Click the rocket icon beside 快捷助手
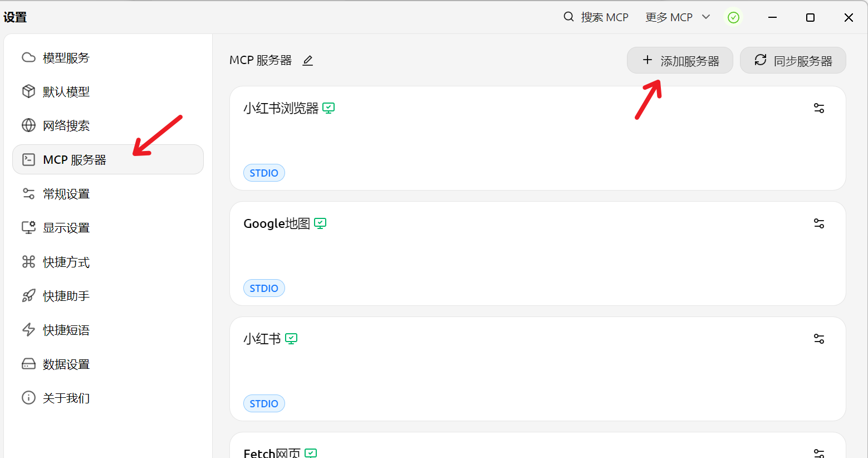Image resolution: width=868 pixels, height=458 pixels. point(28,295)
